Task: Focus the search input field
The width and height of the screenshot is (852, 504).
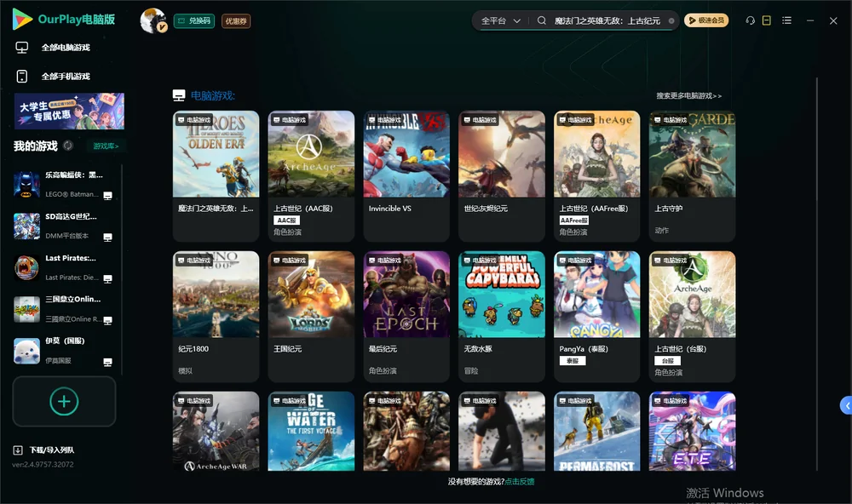Action: coord(607,20)
